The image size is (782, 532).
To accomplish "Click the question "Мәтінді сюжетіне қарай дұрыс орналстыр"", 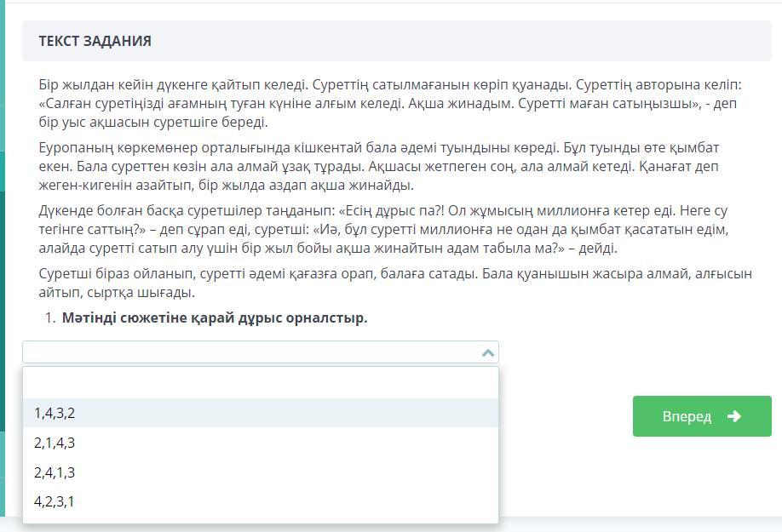I will coord(215,318).
